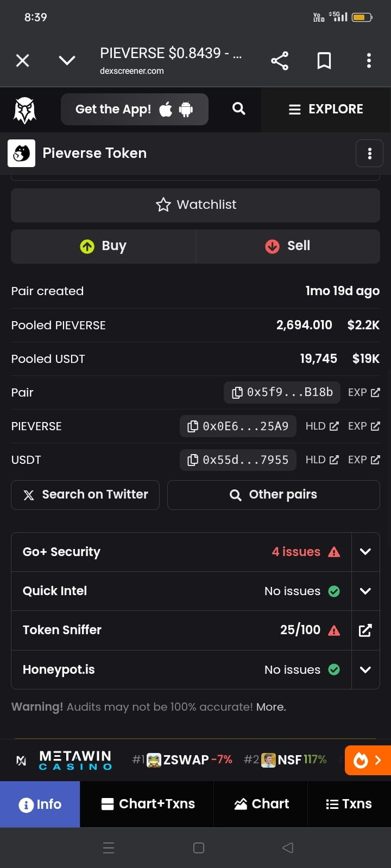Image resolution: width=391 pixels, height=868 pixels.
Task: Tap the share icon in browser bar
Action: 280,60
